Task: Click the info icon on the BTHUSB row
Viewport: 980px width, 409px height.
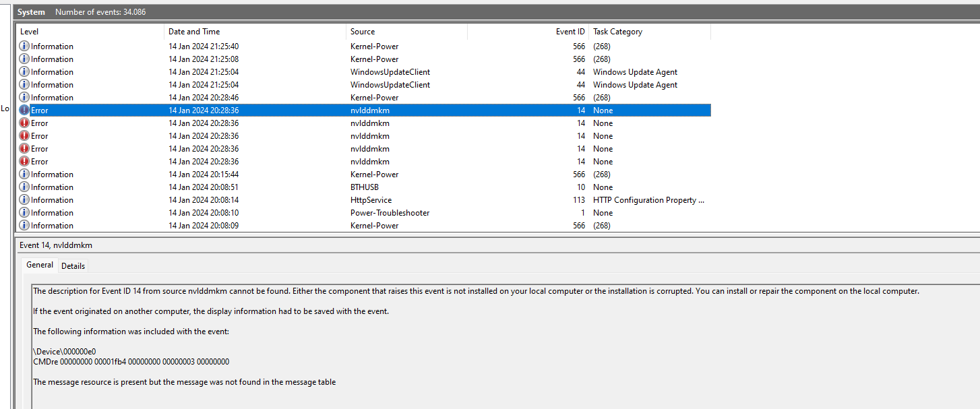Action: [24, 187]
